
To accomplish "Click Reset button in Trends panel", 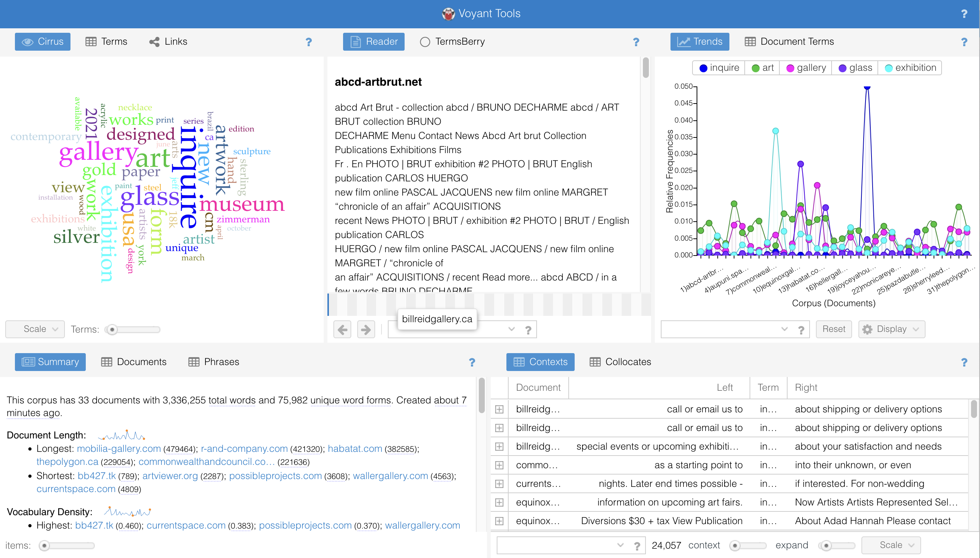I will (833, 329).
